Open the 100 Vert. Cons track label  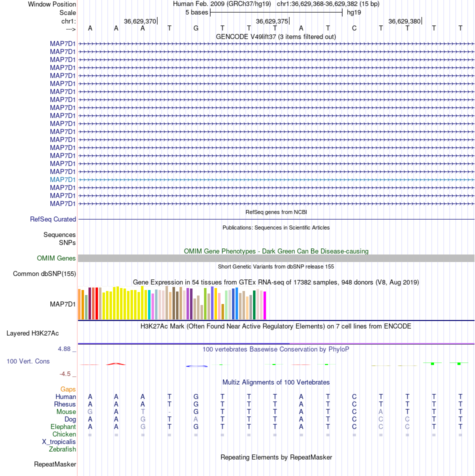click(28, 361)
